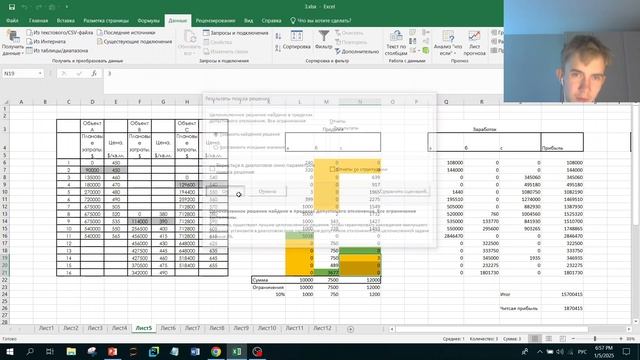Choose Из Интернета data source
The width and height of the screenshot is (640, 360).
(46, 41)
